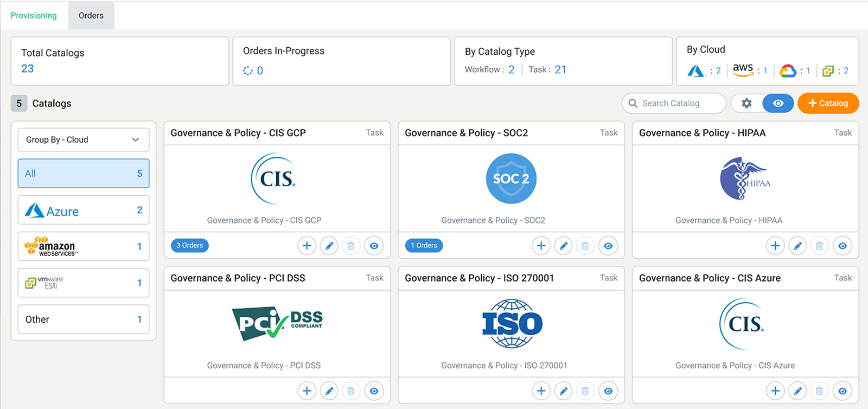Click 'Governance & Policy - HIPAA' card title

point(702,133)
